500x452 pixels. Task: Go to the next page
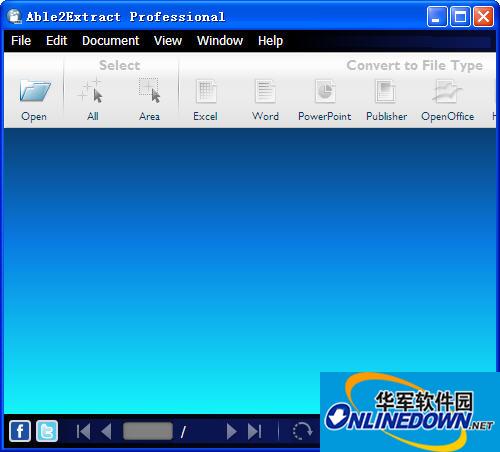231,432
